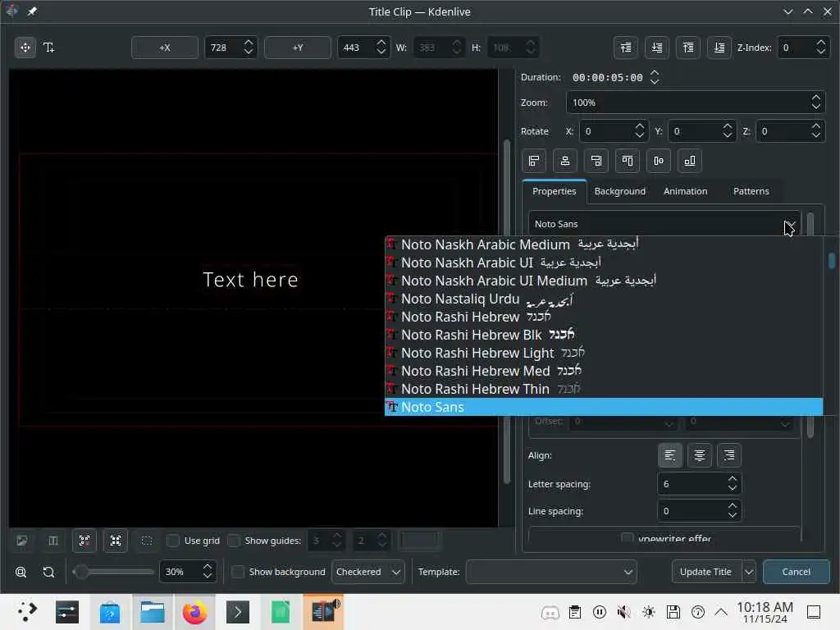Toggle the Show background checkbox
Screen dimensions: 840x630
(238, 572)
